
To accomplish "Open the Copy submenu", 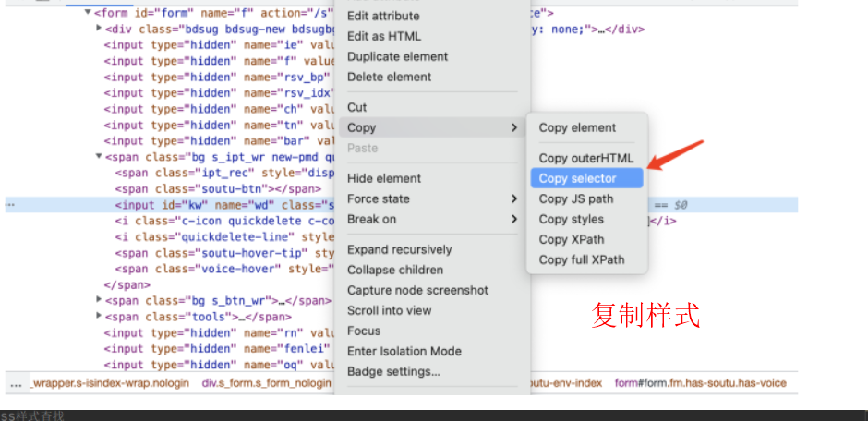I will click(x=432, y=127).
